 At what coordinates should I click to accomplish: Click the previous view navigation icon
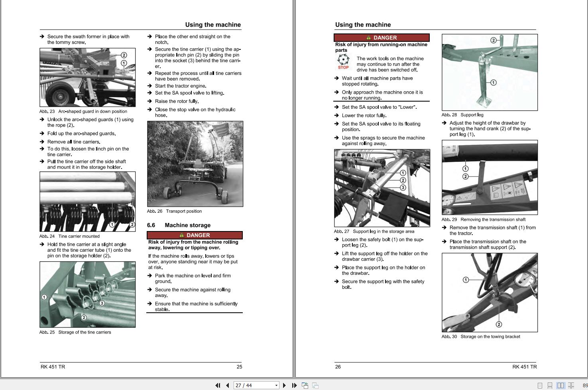[x=305, y=385]
